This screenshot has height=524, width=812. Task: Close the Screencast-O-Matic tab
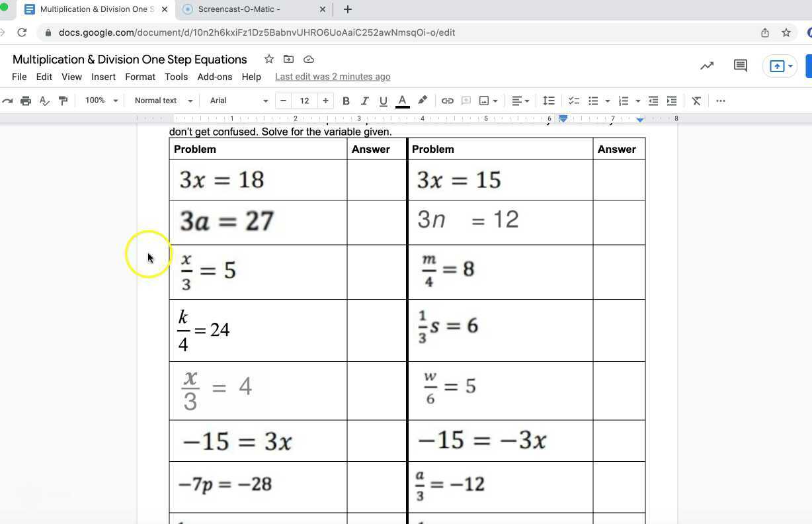click(x=323, y=9)
